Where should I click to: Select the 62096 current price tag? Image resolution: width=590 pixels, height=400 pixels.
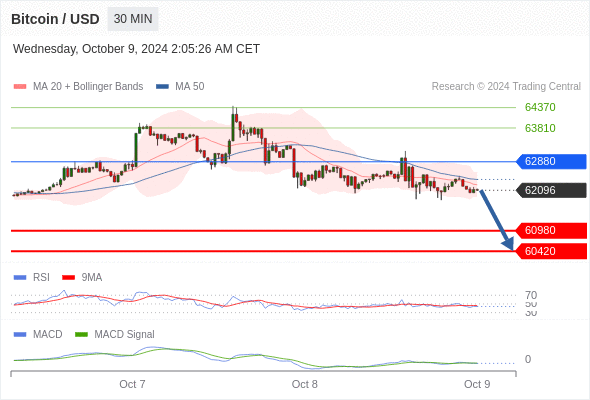[550, 190]
